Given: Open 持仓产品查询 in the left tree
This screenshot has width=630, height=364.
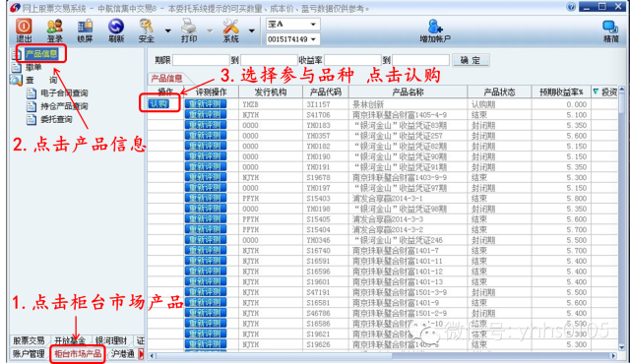Looking at the screenshot, I should pos(64,106).
